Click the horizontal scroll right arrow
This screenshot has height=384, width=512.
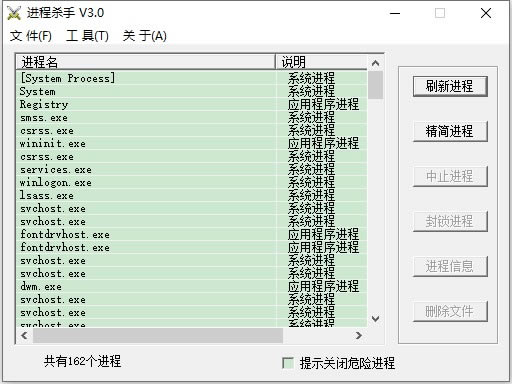(359, 335)
